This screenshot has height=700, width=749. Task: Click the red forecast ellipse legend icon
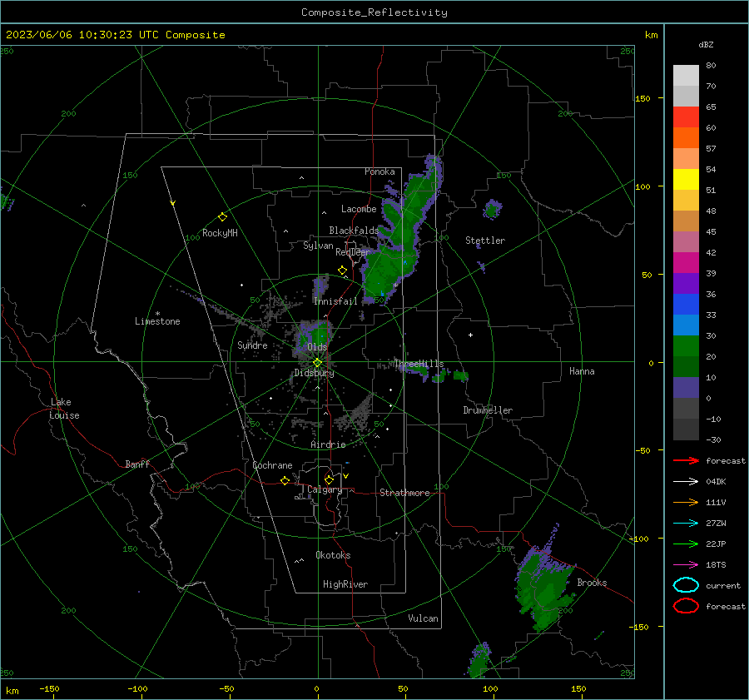[686, 606]
